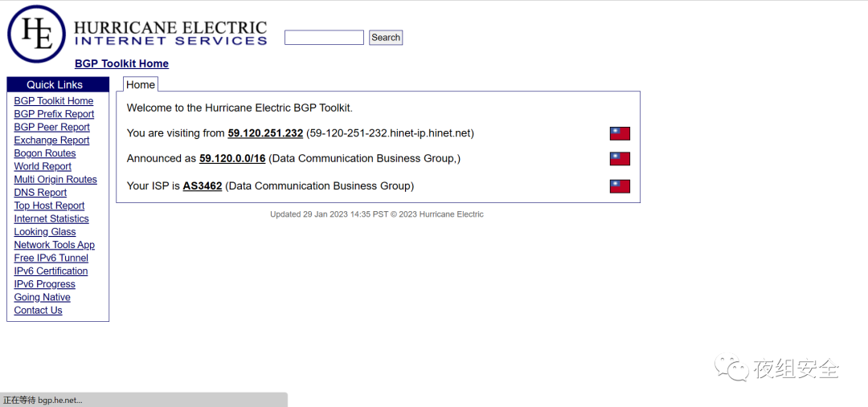The image size is (868, 407).
Task: Click the Search button
Action: [x=386, y=38]
